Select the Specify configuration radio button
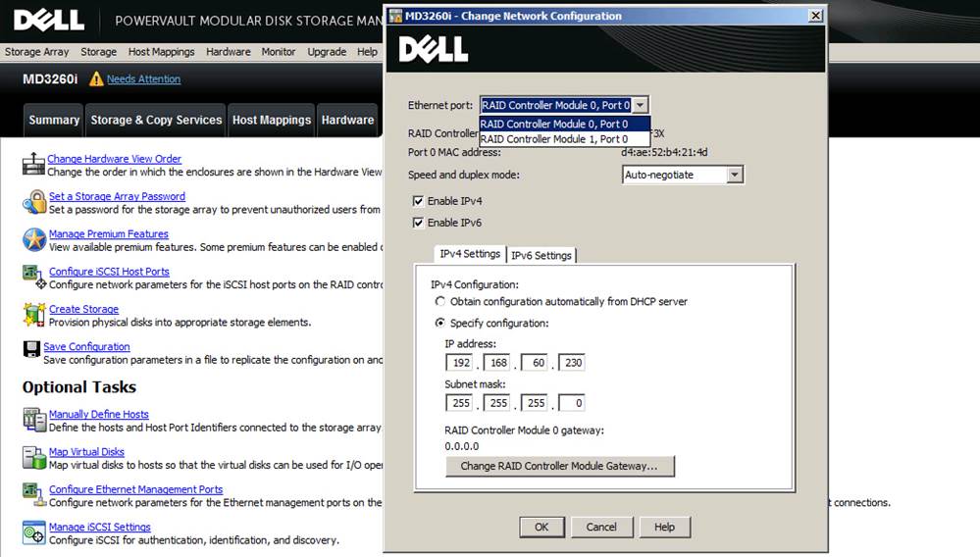 (x=440, y=323)
